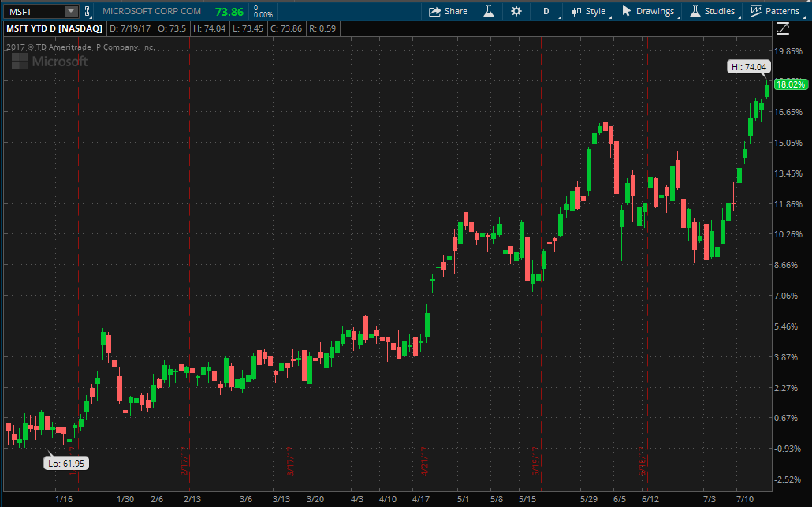
Task: Open the Style menu
Action: 589,11
